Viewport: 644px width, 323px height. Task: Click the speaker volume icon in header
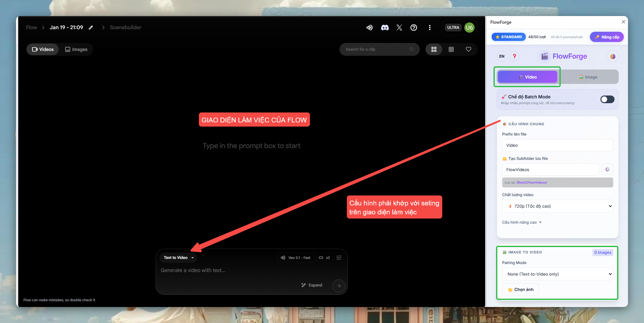point(369,28)
